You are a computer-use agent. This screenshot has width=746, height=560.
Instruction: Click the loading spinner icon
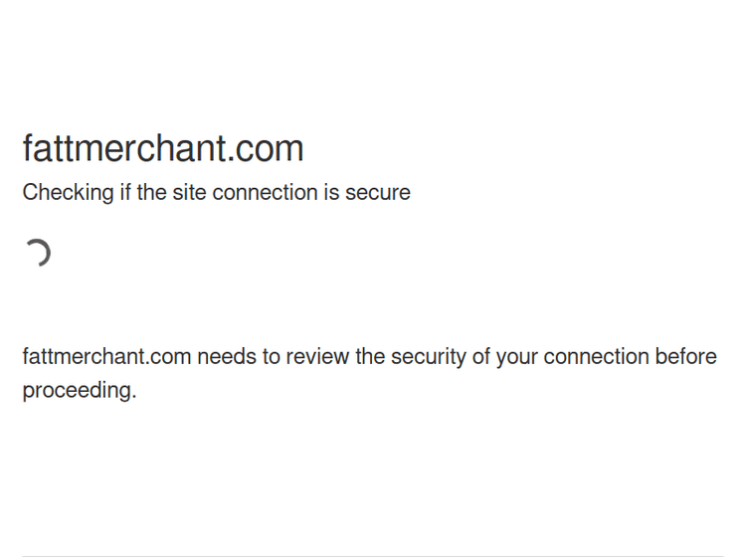coord(38,253)
